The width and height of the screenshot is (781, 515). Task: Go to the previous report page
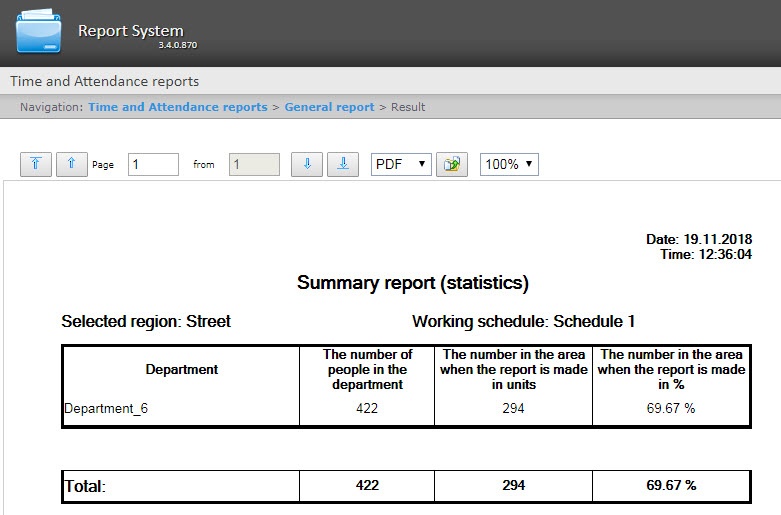(x=71, y=164)
